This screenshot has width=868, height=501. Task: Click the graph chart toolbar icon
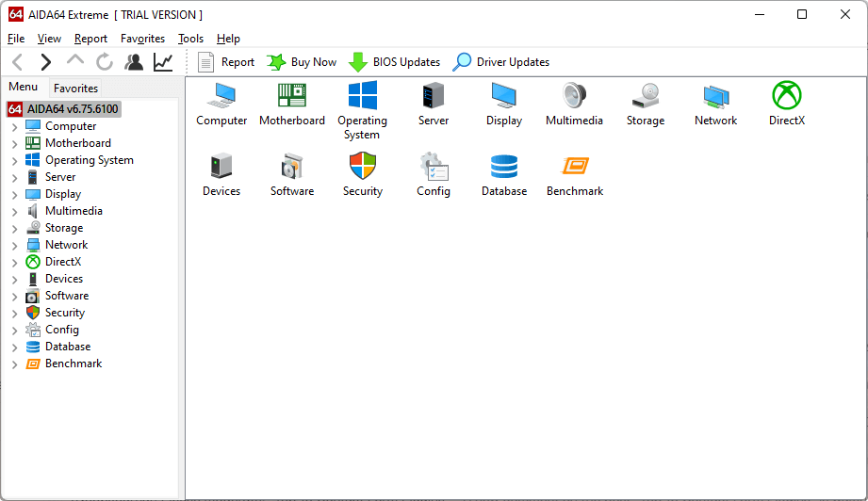(163, 62)
